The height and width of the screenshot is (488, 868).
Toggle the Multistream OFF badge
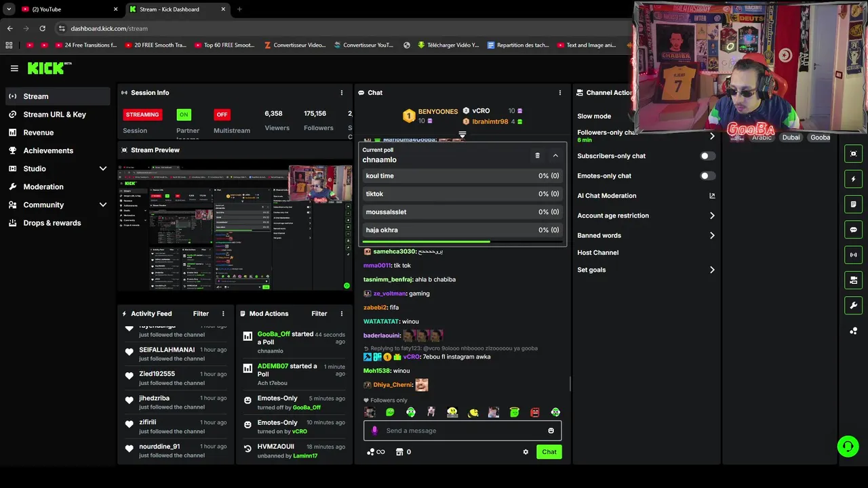222,115
